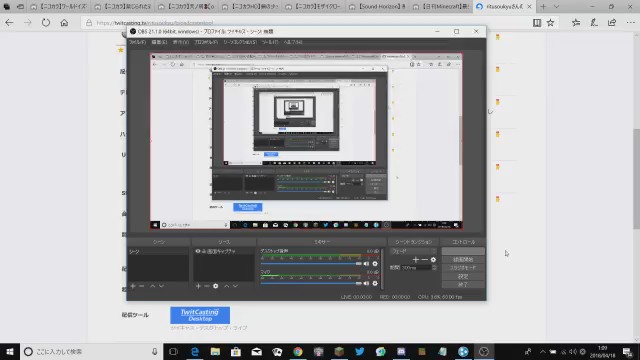The width and height of the screenshot is (640, 360).
Task: Expand Edge tab preview chevron
Action: pos(556,7)
